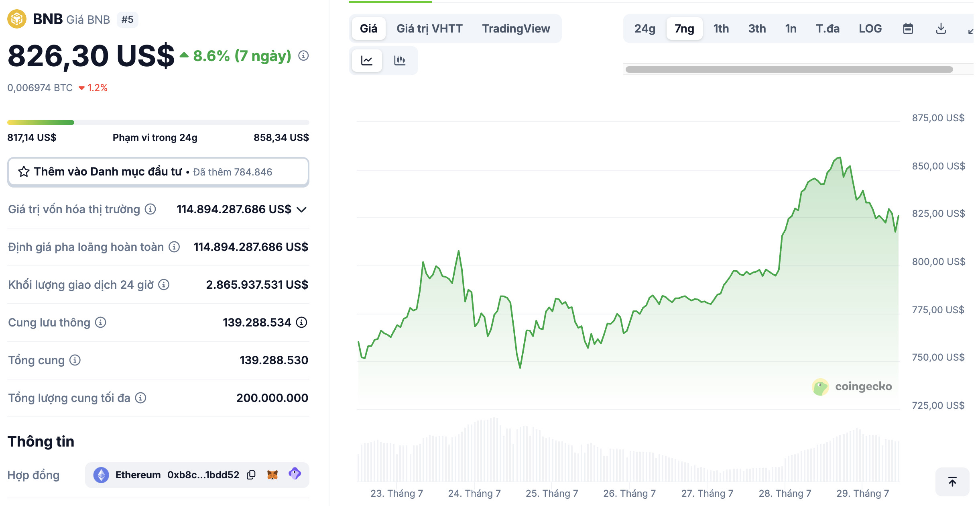Set chart range to 3th
This screenshot has height=506, width=980.
tap(757, 29)
